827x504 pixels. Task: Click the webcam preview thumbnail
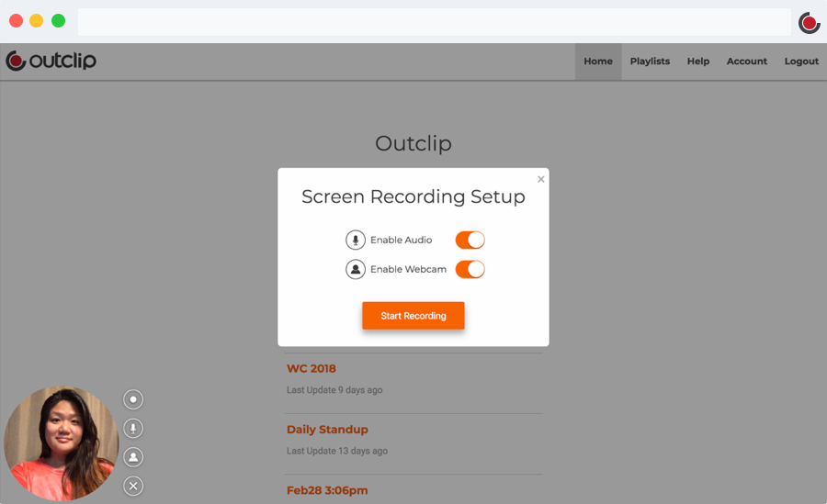(61, 443)
